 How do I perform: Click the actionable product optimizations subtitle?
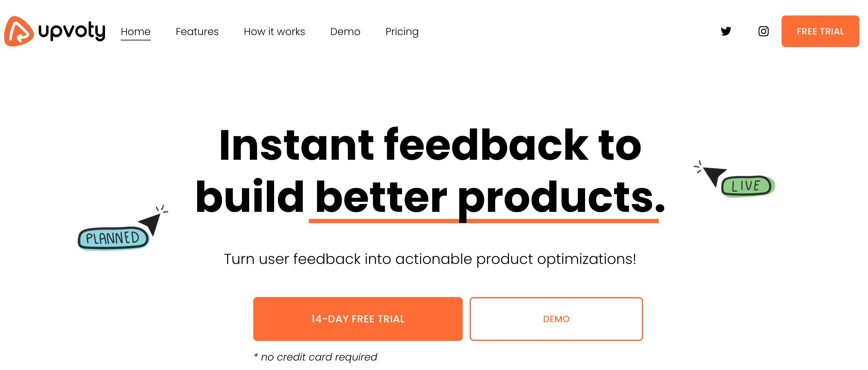[430, 259]
